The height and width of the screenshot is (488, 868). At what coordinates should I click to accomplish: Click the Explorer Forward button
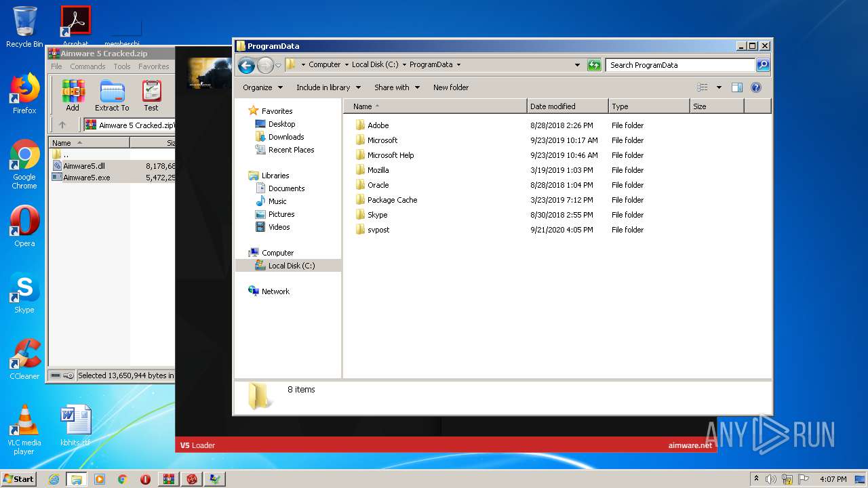coord(265,65)
